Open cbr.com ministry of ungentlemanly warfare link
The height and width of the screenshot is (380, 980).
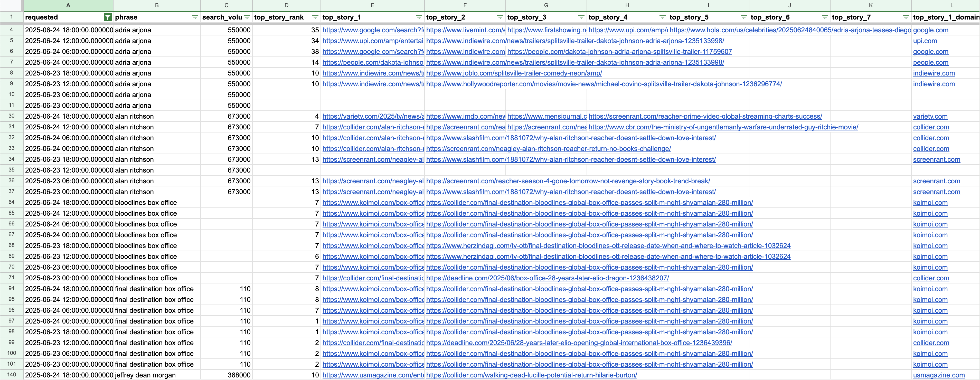pyautogui.click(x=723, y=127)
